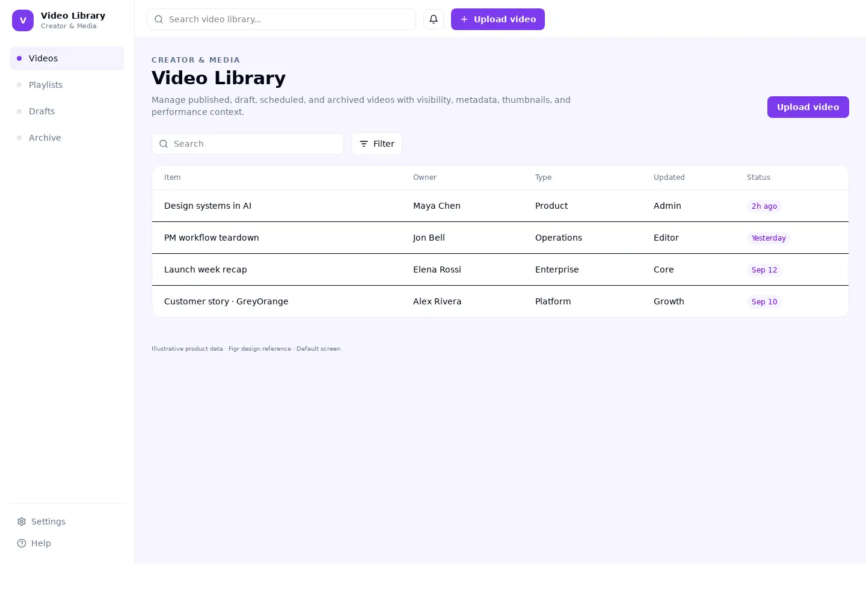Switch to Archive section

(x=67, y=138)
